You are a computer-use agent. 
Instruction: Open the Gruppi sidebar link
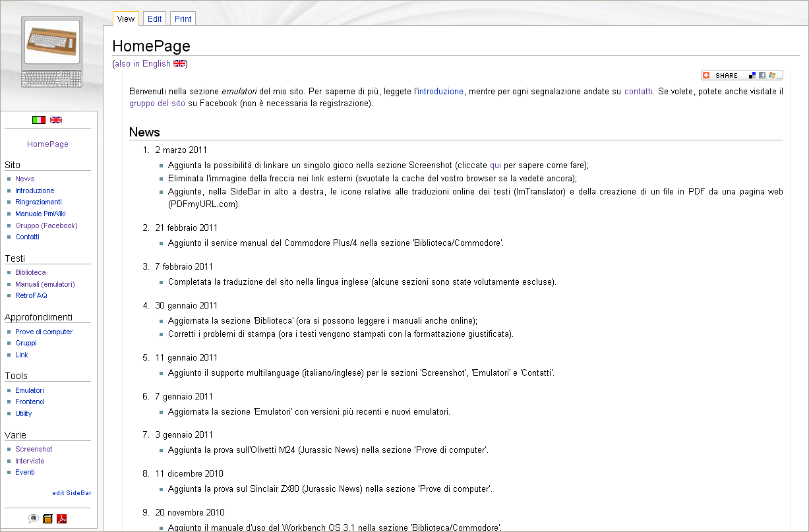pos(26,343)
